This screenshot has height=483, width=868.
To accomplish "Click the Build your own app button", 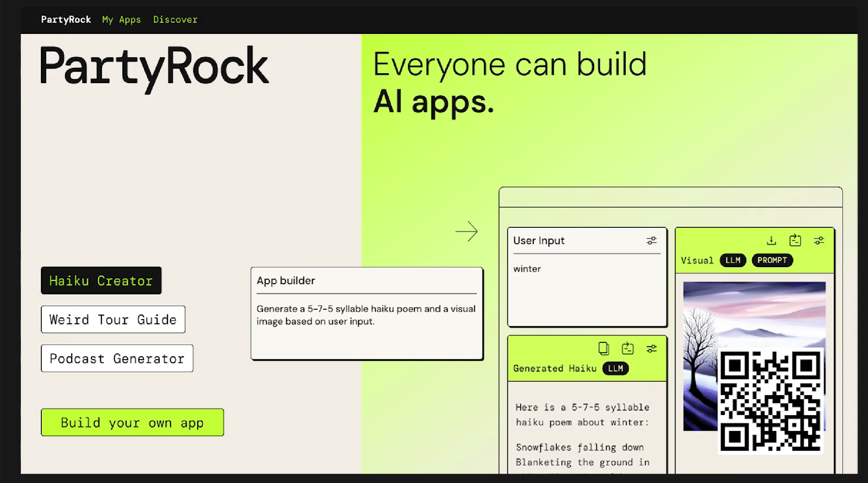I will [132, 422].
